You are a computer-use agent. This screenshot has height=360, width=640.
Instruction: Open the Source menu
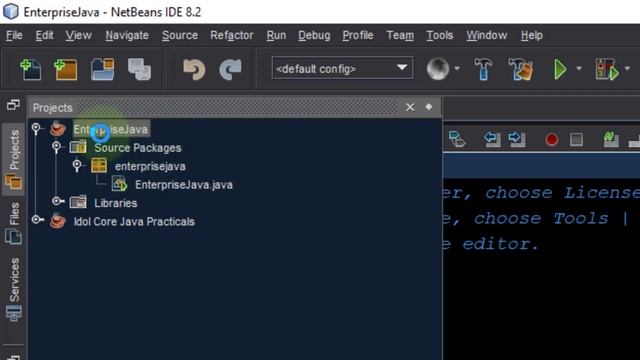180,36
